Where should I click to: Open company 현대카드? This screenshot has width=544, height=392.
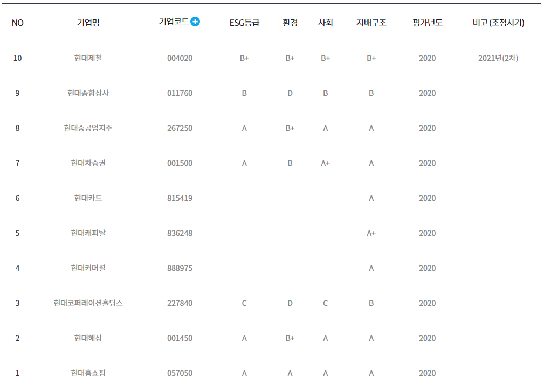88,198
